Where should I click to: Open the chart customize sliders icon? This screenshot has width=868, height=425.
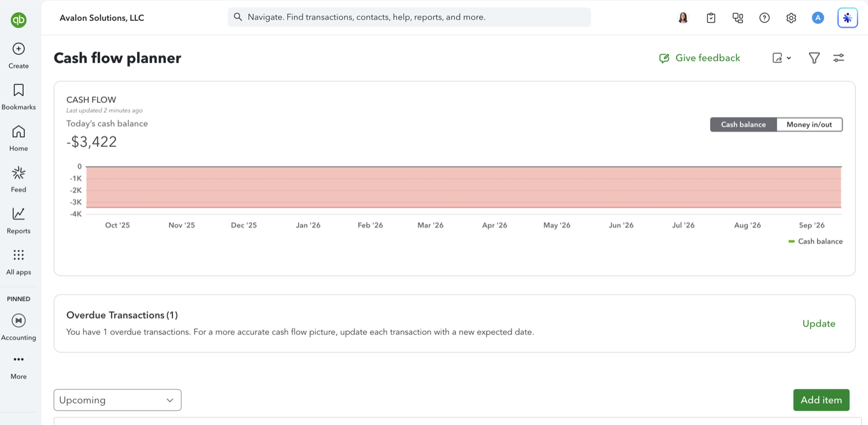[838, 58]
